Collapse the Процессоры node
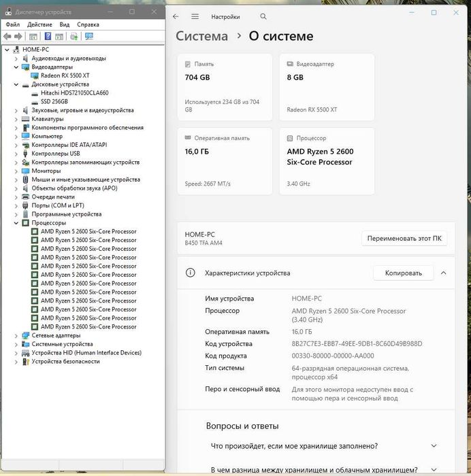The width and height of the screenshot is (471, 476). tap(16, 223)
